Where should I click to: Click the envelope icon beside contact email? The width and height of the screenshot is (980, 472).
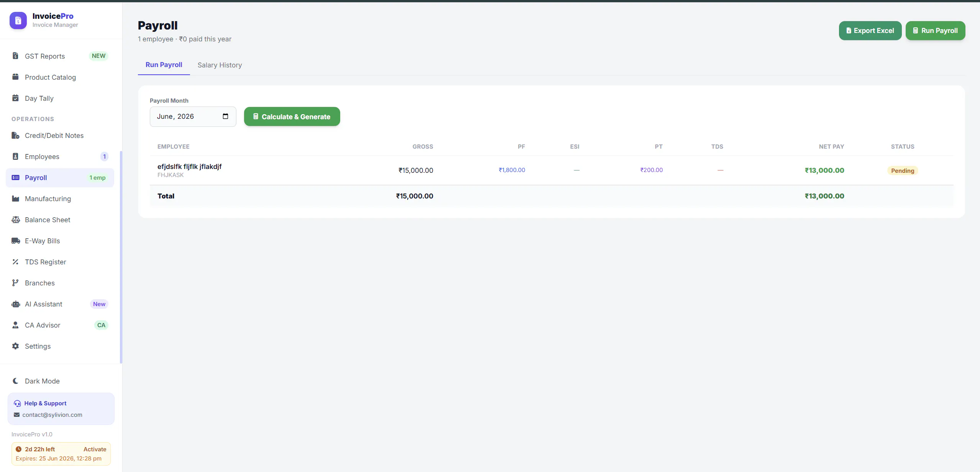16,415
